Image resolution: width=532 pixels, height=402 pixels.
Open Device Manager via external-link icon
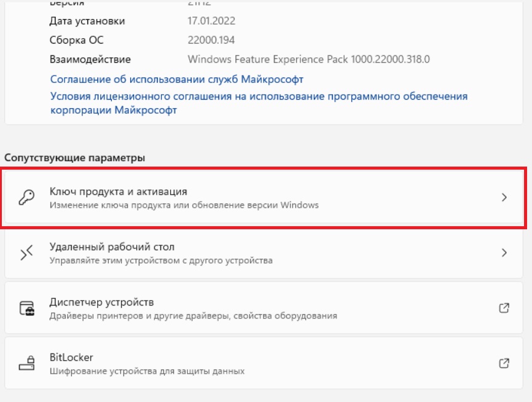(504, 308)
